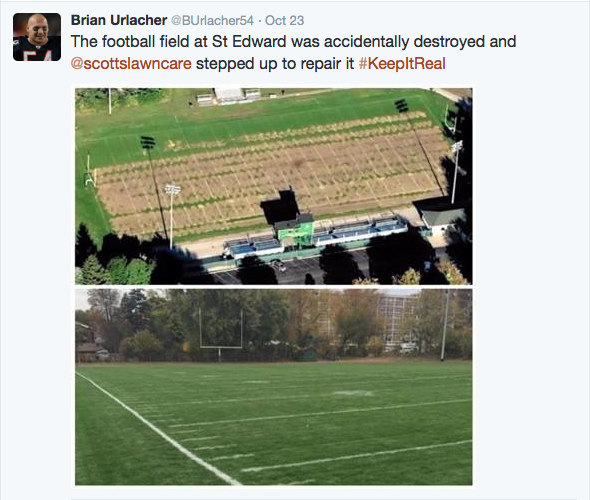
Task: Open the Oct 23 tweet timestamp
Action: pos(284,21)
